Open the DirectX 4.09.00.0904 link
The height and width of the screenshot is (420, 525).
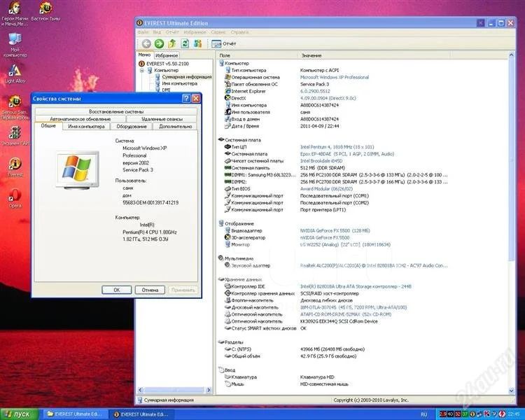[328, 98]
